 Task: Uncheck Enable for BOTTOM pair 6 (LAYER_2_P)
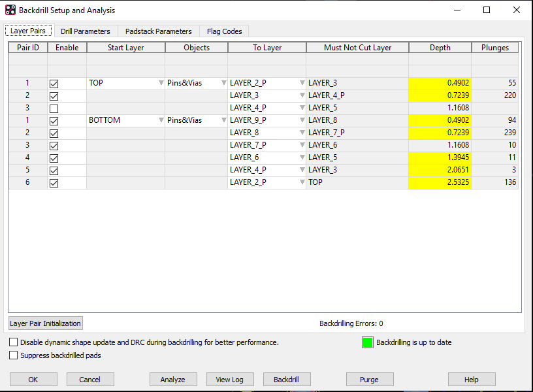[x=54, y=183]
